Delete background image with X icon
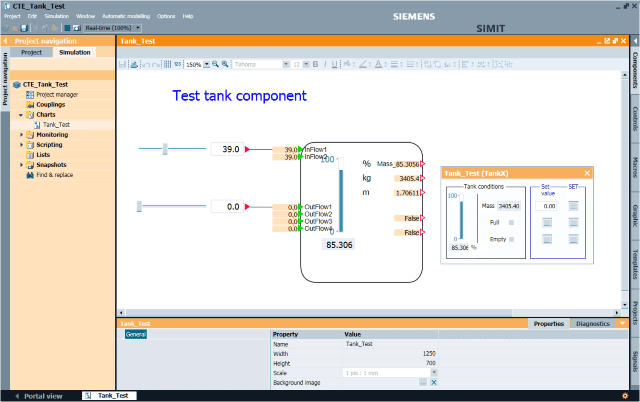Screen dimensions: 640x402 pos(434,382)
